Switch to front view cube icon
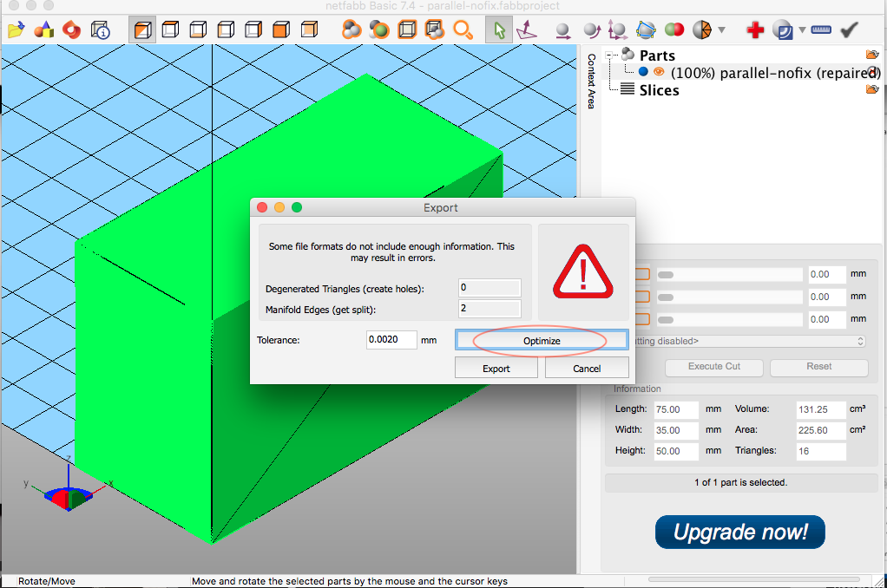Screen dimensions: 887x588 [281, 29]
